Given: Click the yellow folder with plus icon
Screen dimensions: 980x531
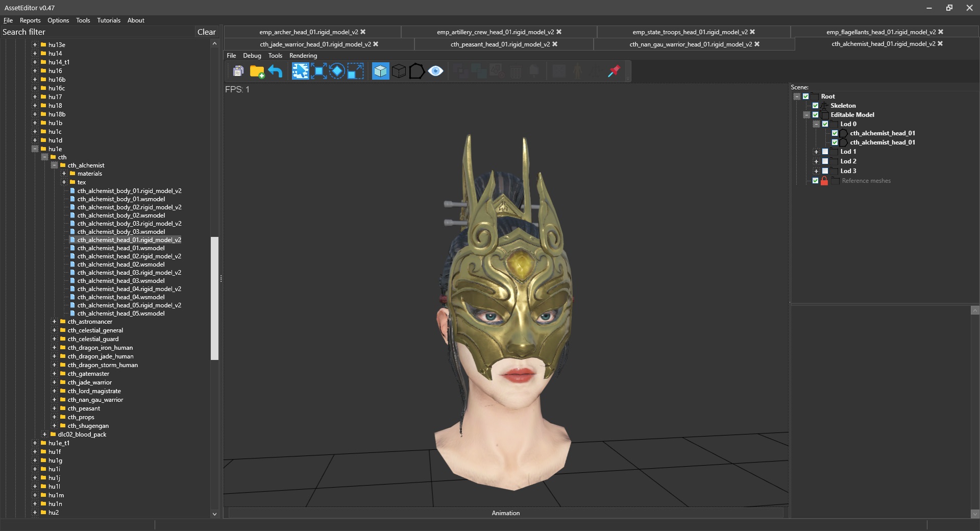Looking at the screenshot, I should [257, 71].
